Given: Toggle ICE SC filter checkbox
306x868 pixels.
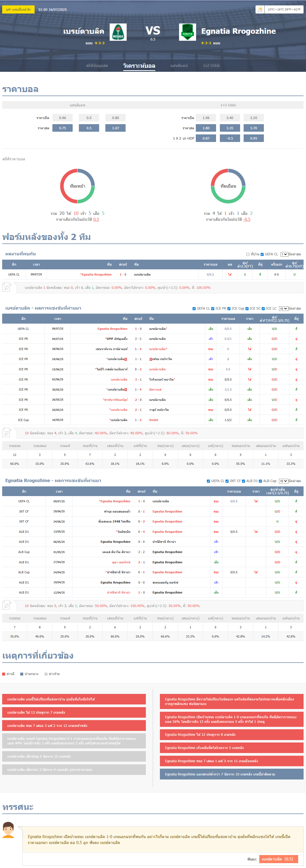Looking at the screenshot, I should click(x=247, y=309).
